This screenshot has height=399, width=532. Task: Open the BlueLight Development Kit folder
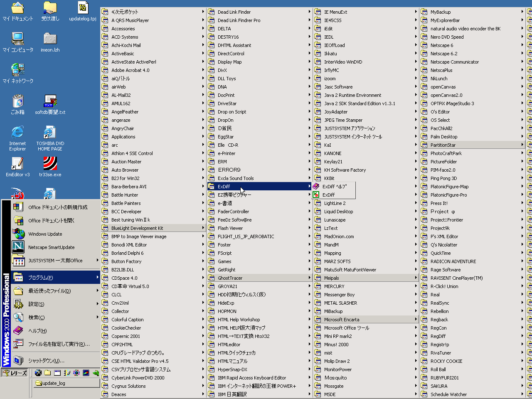coord(153,228)
